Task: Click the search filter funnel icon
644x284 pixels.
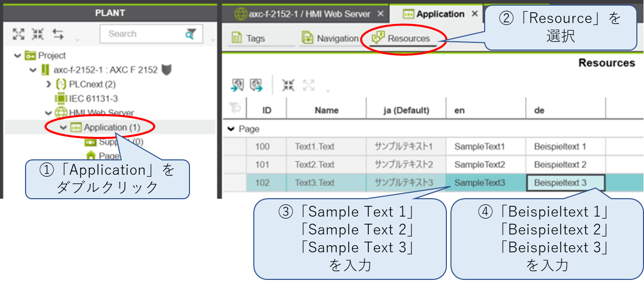Action: (x=190, y=34)
